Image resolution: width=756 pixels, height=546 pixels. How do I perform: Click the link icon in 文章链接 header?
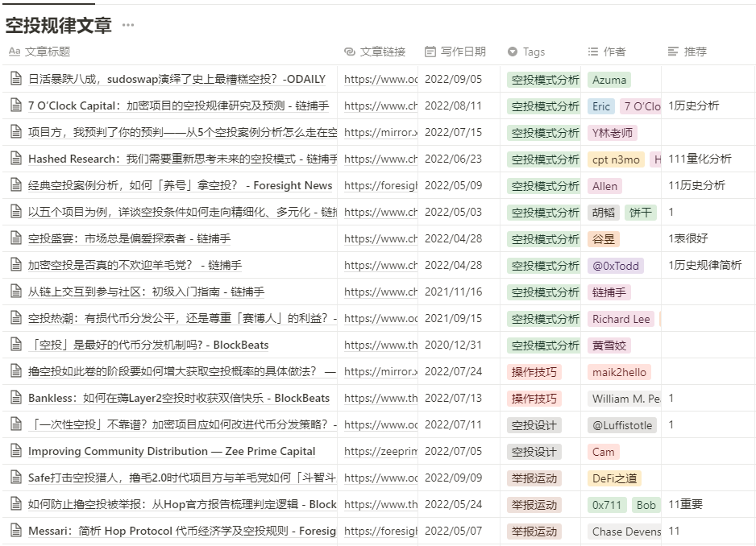350,52
